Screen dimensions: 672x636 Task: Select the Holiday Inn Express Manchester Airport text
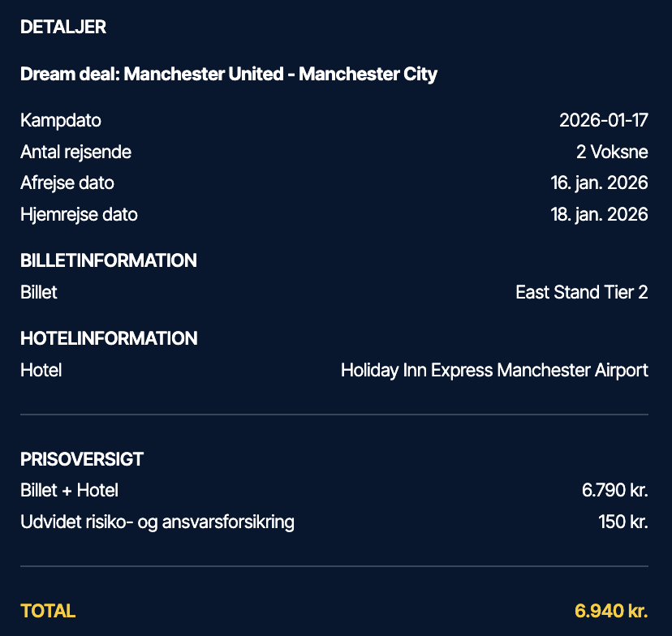(x=493, y=371)
